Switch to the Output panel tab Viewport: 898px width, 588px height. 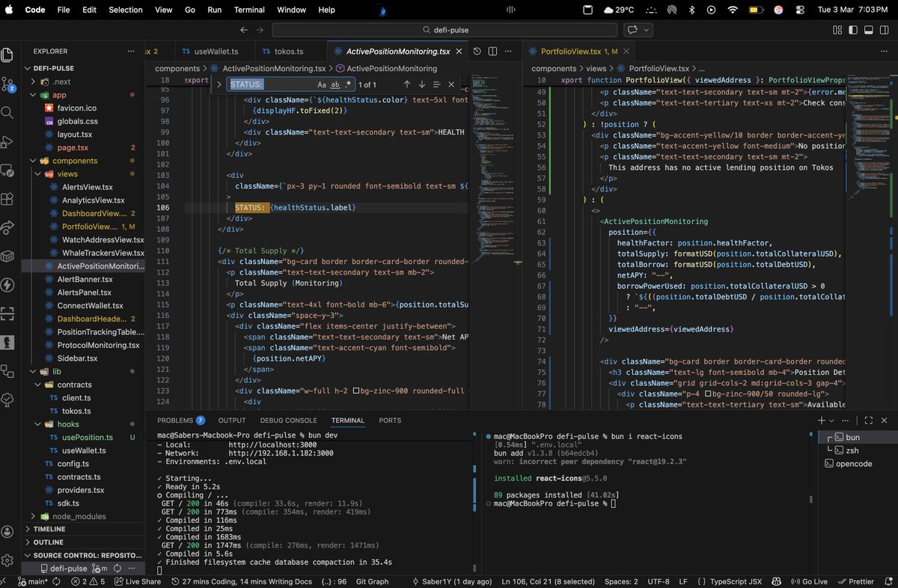(232, 420)
